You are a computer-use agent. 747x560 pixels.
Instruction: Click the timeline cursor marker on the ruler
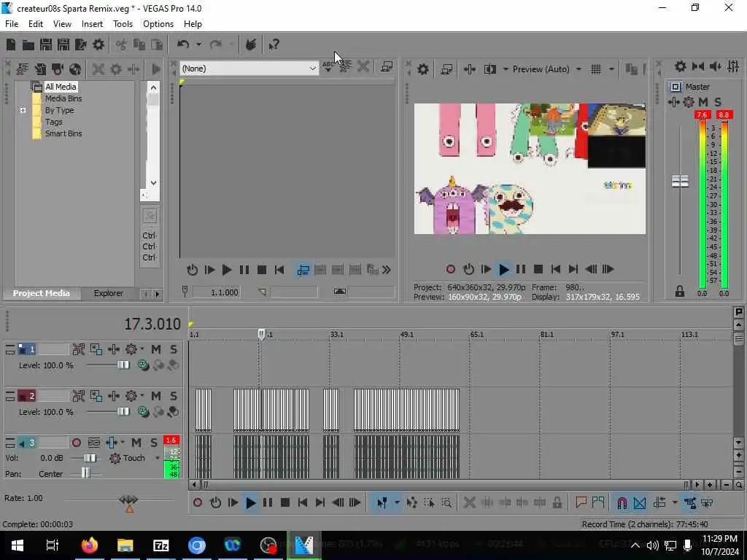(x=261, y=334)
